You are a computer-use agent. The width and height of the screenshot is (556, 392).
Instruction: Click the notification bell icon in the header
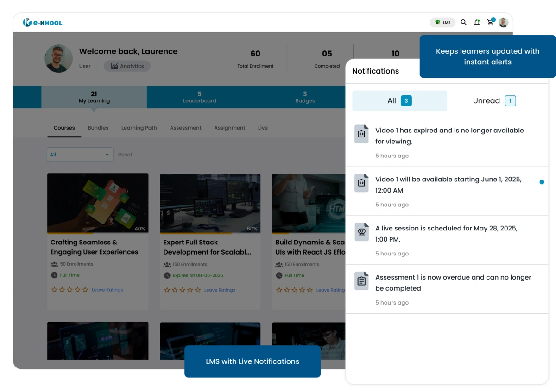tap(477, 22)
